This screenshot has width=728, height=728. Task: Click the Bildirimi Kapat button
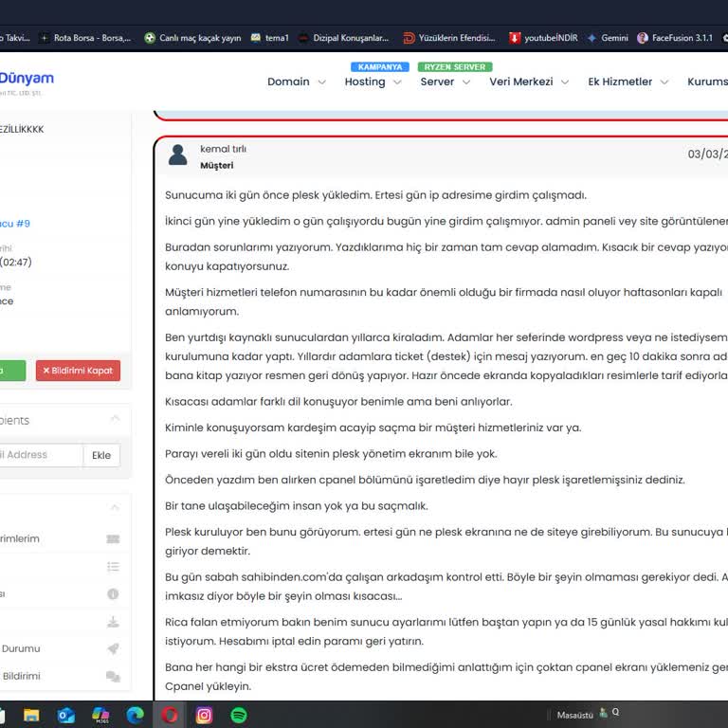tap(78, 371)
